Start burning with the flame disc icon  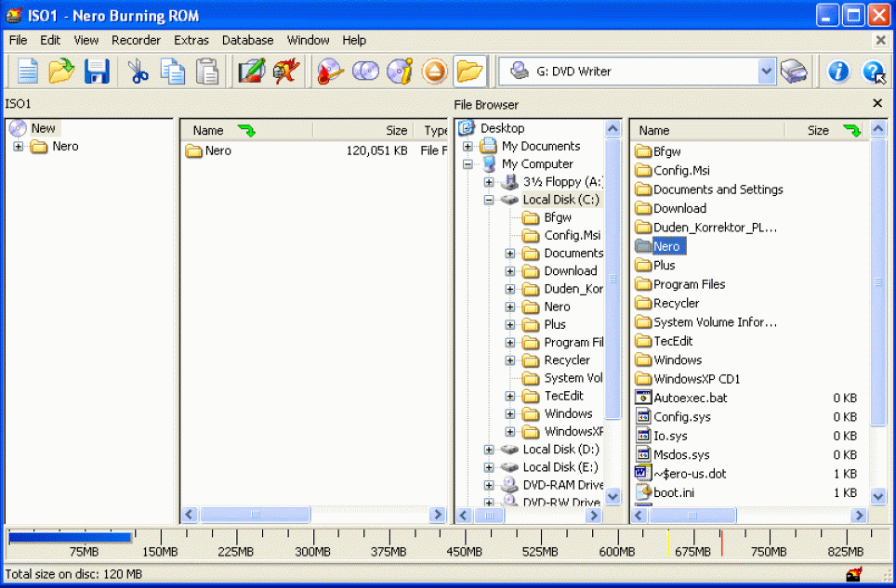pos(328,71)
